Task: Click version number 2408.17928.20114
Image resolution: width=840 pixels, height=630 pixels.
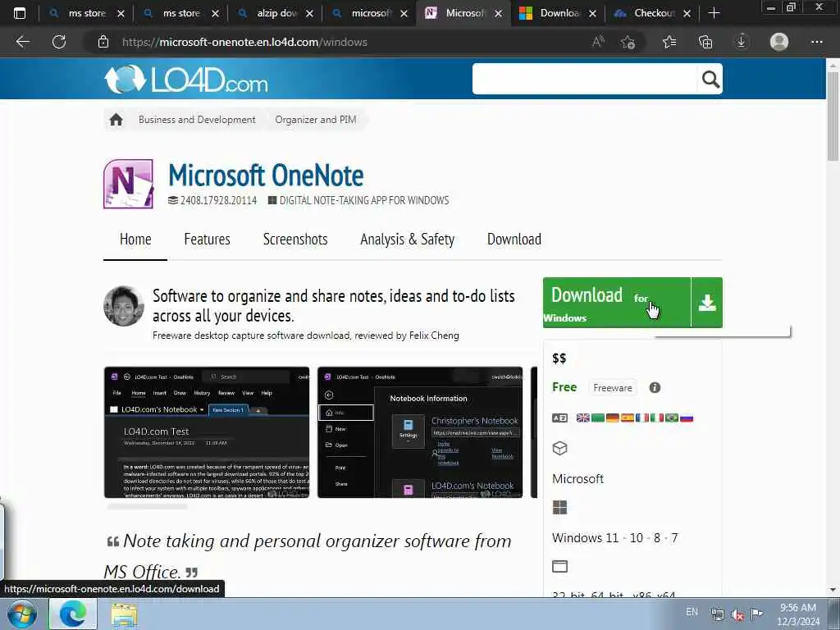Action: point(218,200)
